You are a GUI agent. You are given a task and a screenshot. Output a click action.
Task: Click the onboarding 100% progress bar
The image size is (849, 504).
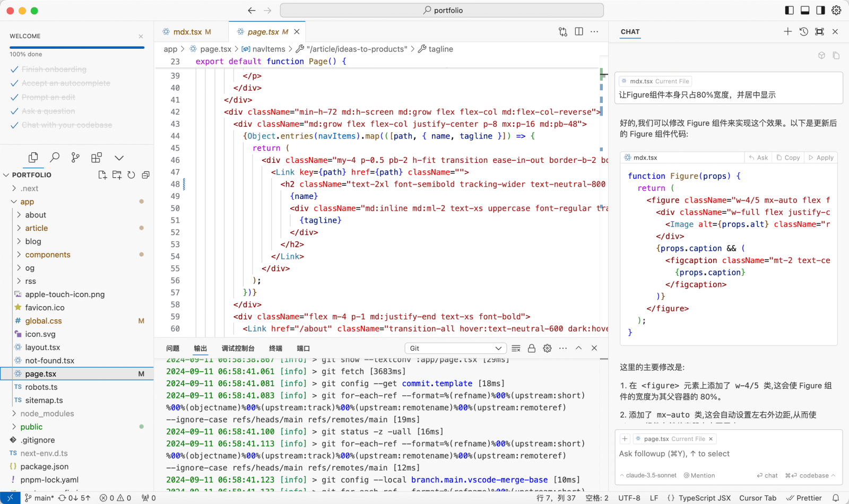click(77, 47)
